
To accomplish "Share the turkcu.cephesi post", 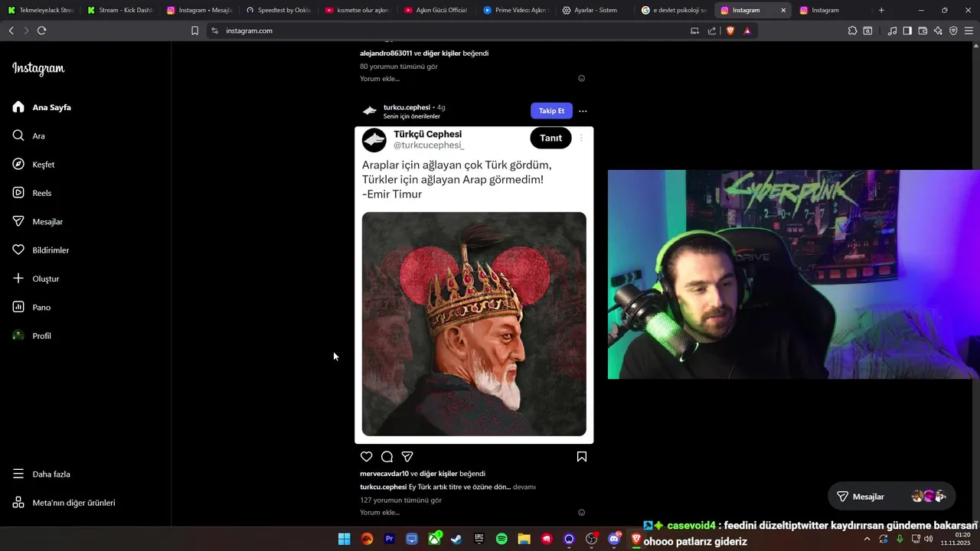I will pos(408,457).
